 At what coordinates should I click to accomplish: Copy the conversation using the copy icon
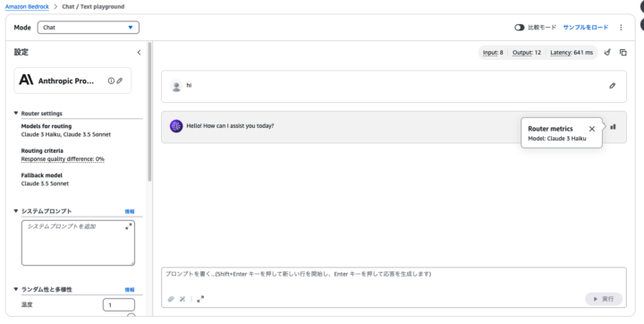tap(623, 52)
